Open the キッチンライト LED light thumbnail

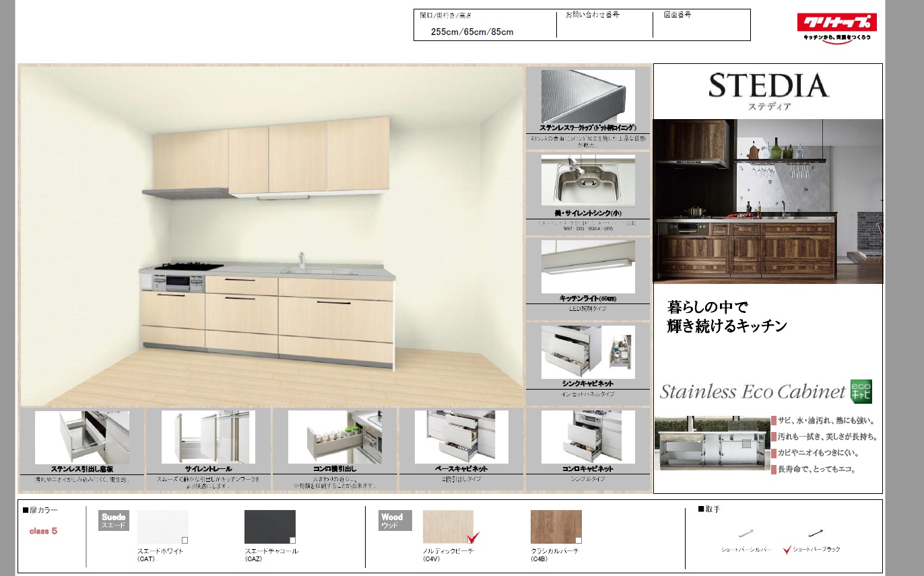point(588,266)
